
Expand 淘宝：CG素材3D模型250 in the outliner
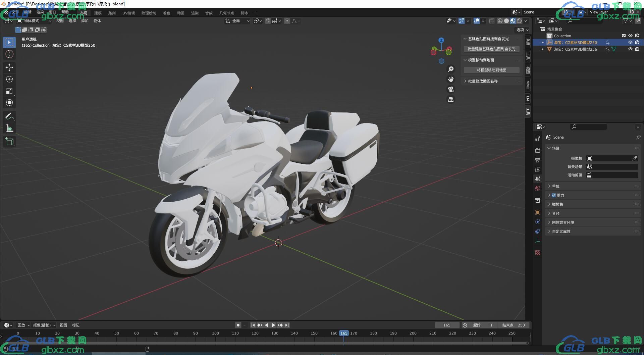(542, 42)
